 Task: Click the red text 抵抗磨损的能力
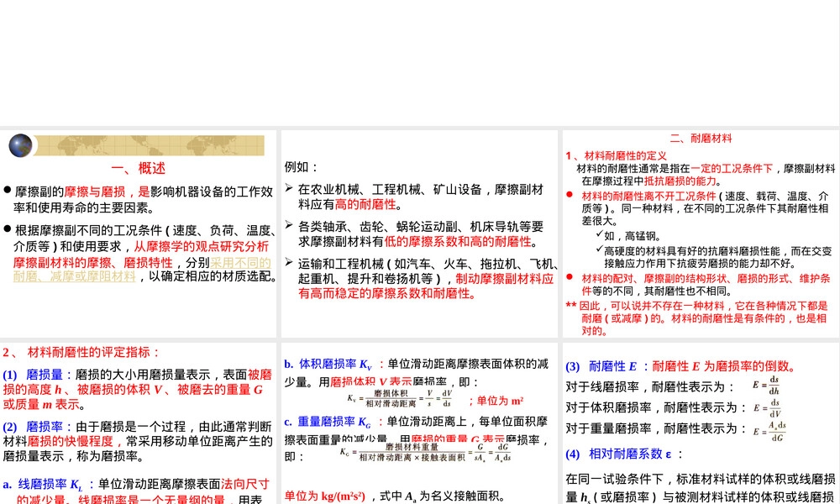tap(680, 181)
